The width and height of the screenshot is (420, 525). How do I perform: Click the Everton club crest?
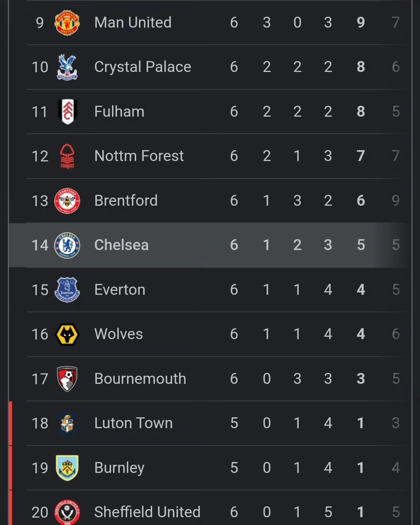[67, 290]
